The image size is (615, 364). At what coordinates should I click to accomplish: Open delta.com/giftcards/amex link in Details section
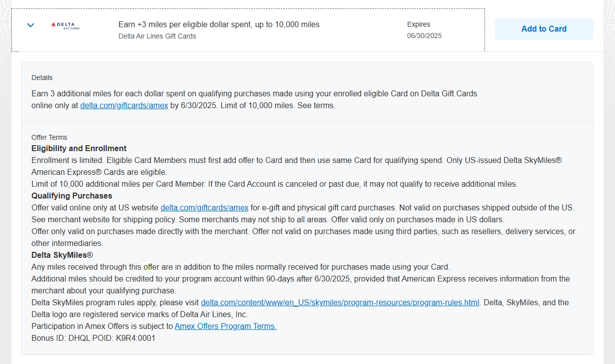point(124,105)
